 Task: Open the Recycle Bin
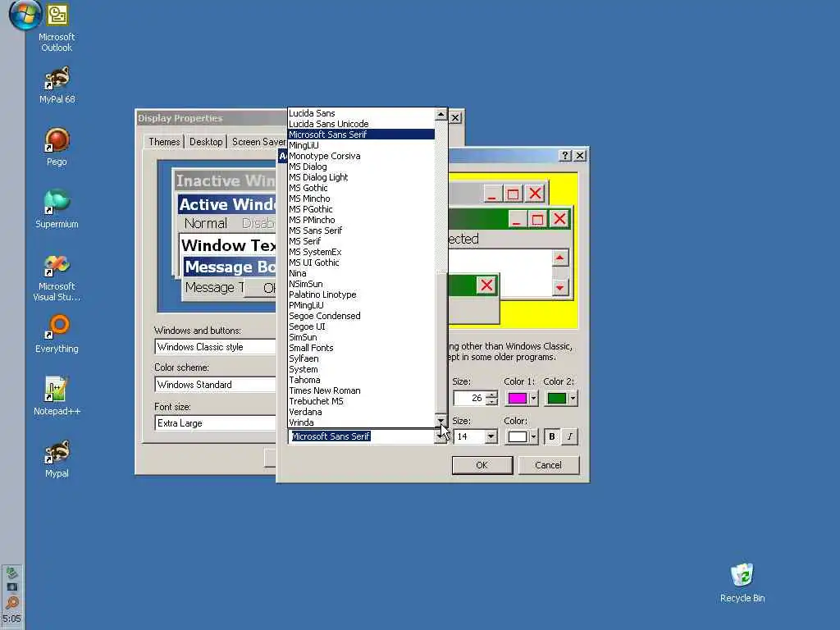[x=742, y=583]
